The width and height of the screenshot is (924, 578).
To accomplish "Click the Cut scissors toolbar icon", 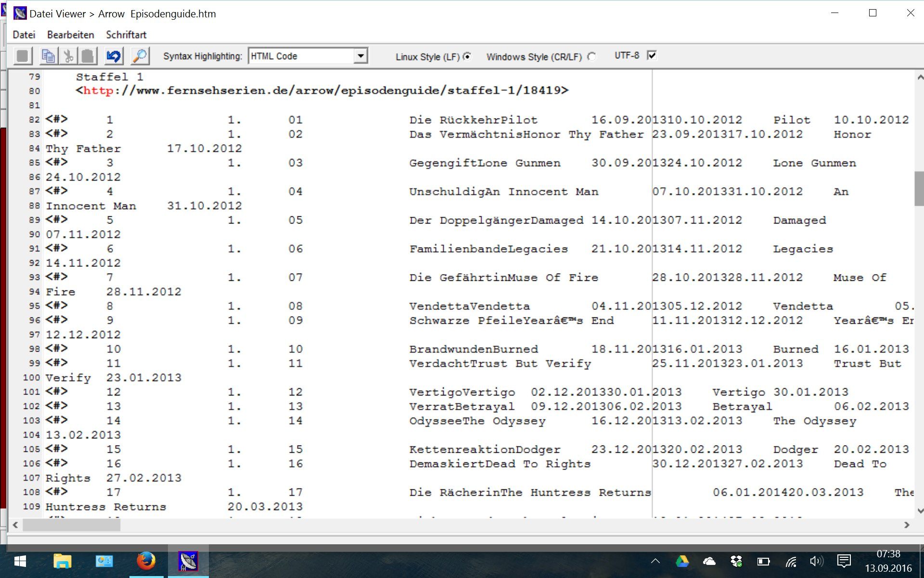I will pyautogui.click(x=68, y=56).
